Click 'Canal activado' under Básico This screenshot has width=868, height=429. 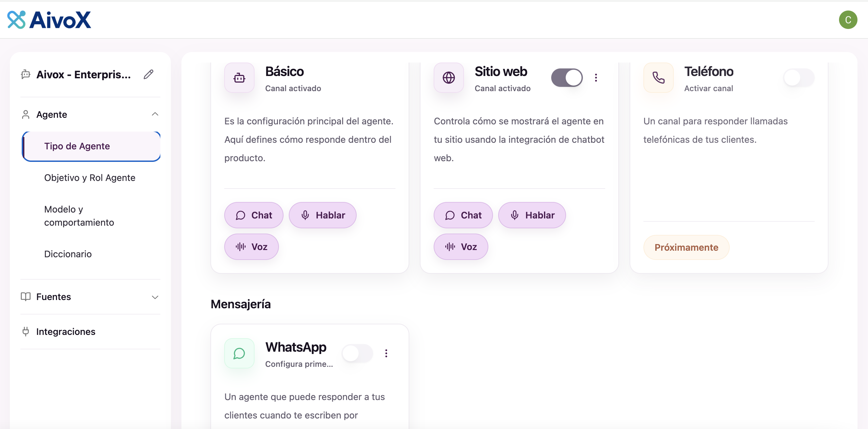pyautogui.click(x=293, y=88)
